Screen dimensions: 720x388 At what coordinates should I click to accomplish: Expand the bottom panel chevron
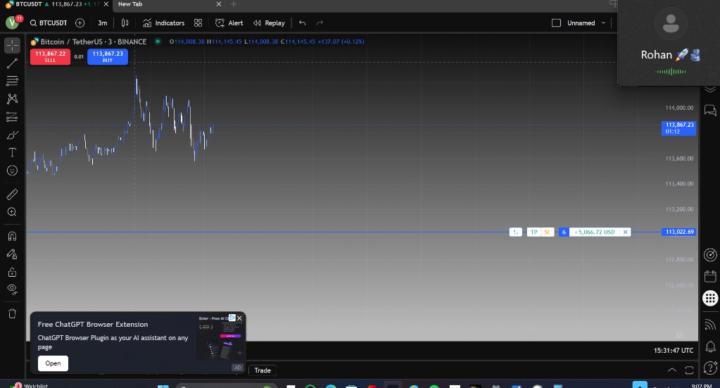coord(672,370)
